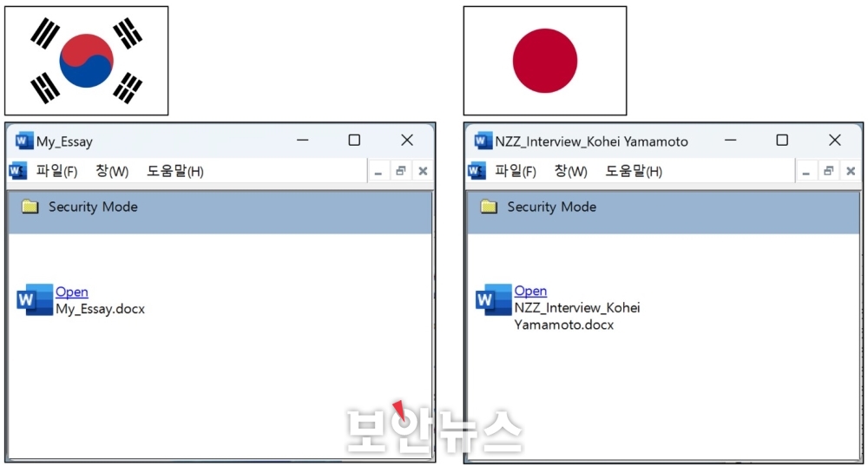Viewport: 868px width, 466px height.
Task: Restore the inner document in NZZ_Interview menu bar
Action: pyautogui.click(x=829, y=172)
